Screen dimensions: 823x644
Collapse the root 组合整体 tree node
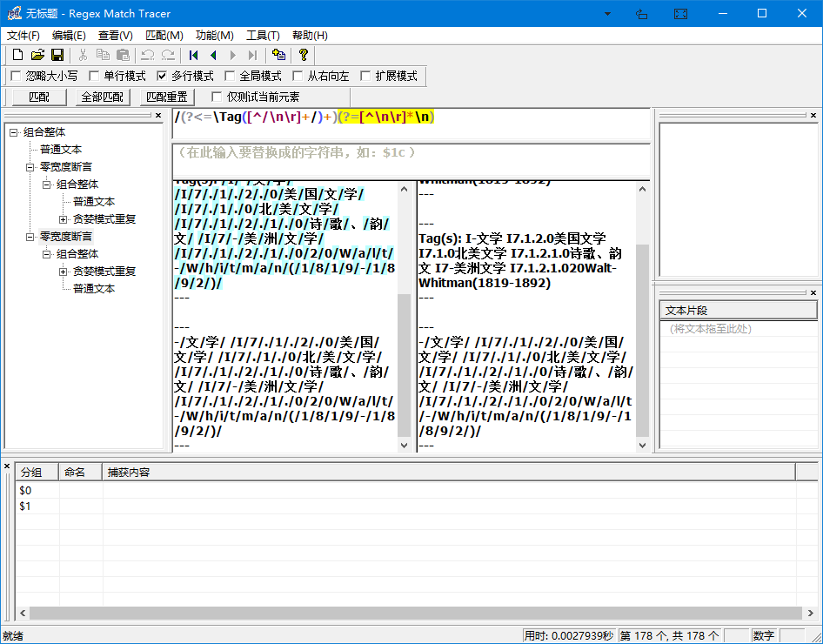click(x=14, y=132)
